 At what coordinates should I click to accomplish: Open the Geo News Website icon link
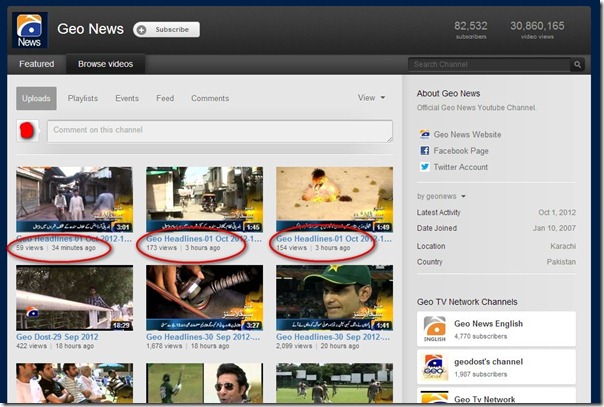[425, 134]
